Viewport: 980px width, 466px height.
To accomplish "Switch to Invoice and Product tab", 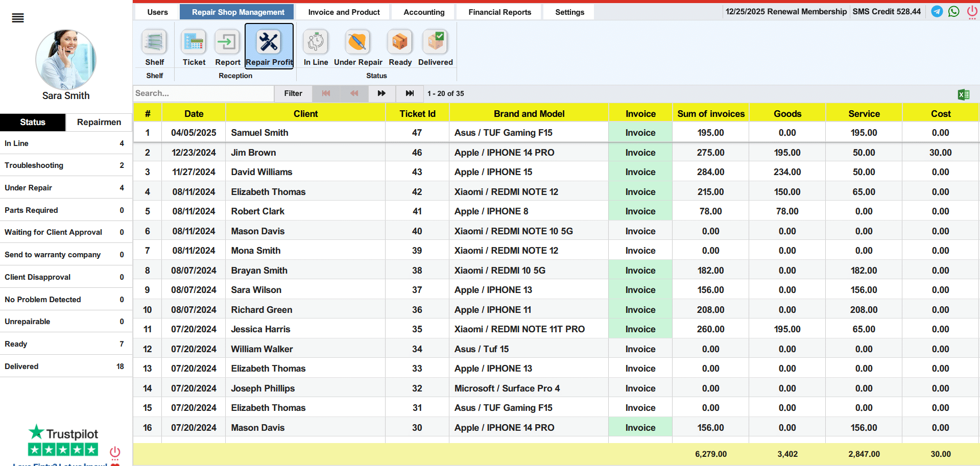I will pyautogui.click(x=344, y=12).
